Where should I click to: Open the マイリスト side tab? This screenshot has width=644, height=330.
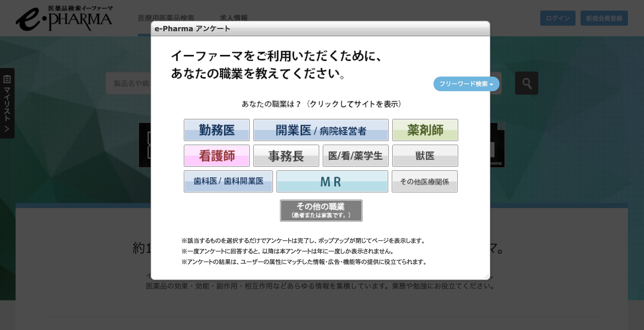point(7,103)
